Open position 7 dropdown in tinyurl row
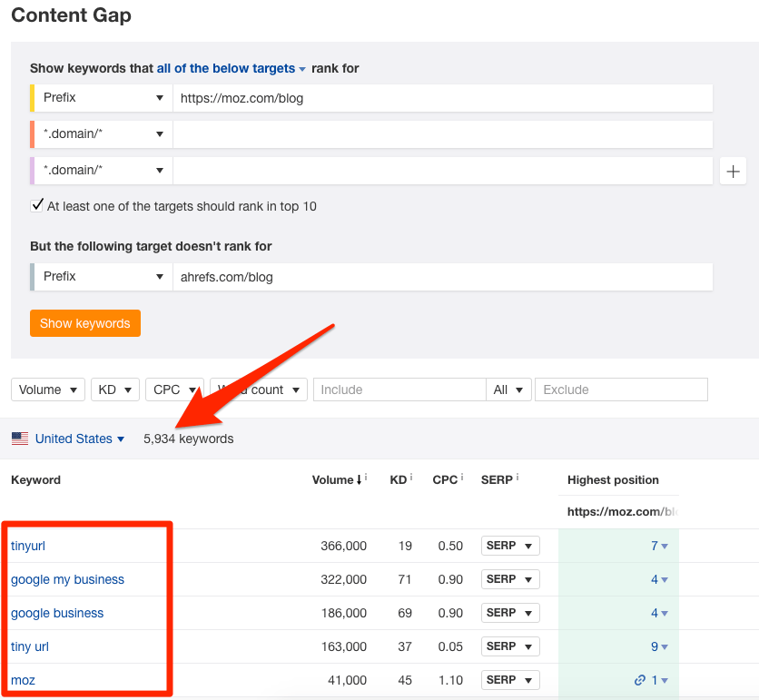Viewport: 759px width, 700px height. 659,546
